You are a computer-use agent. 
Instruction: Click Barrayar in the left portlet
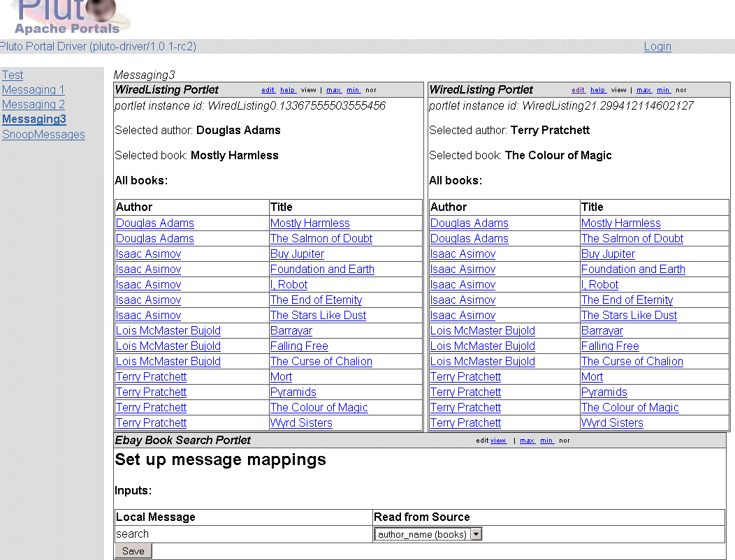click(291, 331)
